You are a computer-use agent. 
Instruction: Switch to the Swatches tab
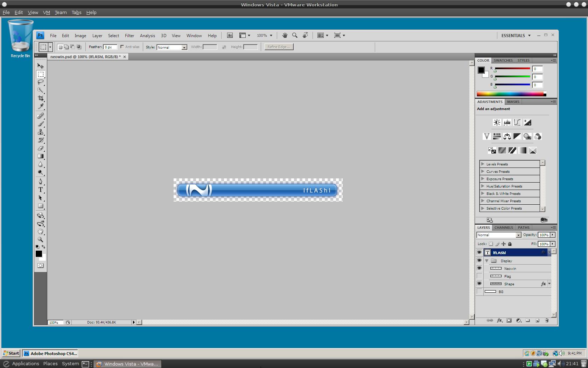point(503,60)
